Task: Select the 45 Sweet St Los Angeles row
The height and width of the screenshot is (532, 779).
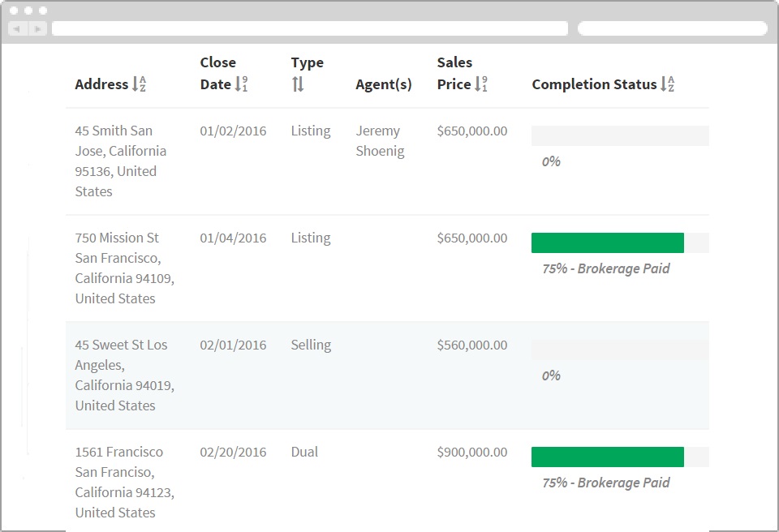Action: coord(124,375)
